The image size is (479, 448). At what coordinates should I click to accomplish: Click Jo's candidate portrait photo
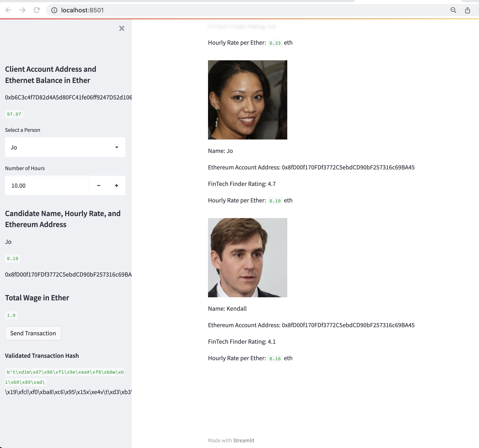tap(247, 99)
